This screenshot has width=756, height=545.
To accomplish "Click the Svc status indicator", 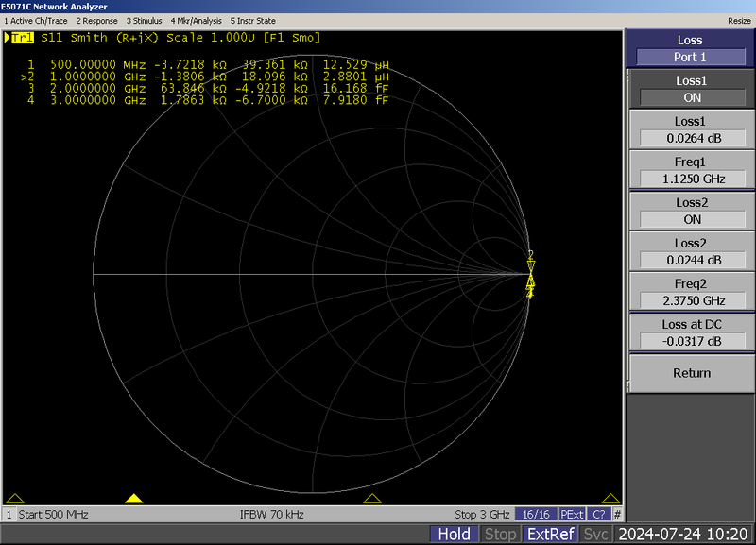I will (x=595, y=534).
